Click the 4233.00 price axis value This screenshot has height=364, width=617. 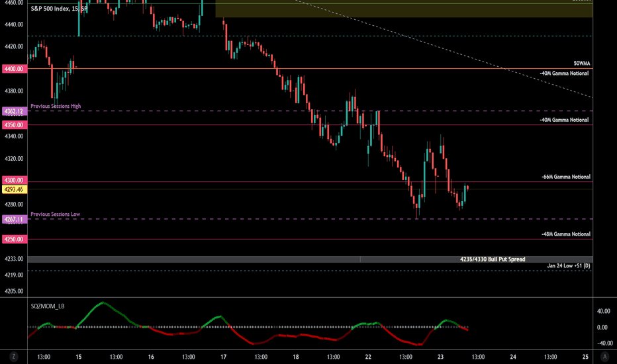point(14,259)
